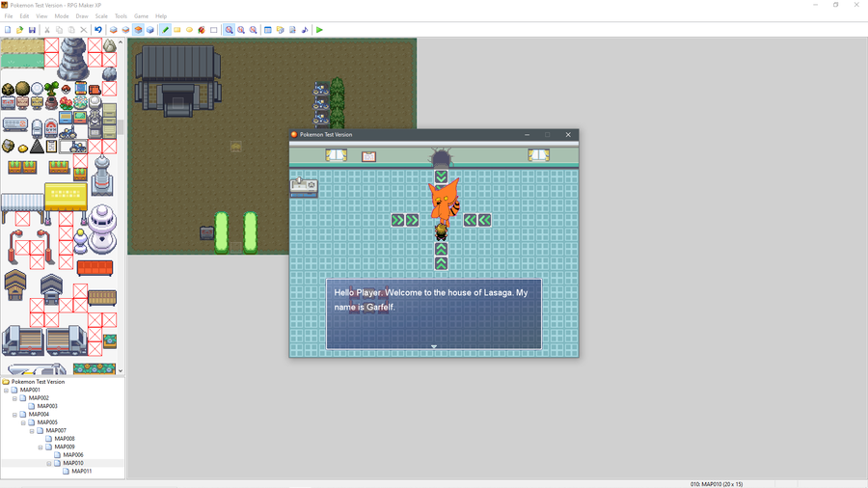Set zoom scale to 1:2

pyautogui.click(x=241, y=30)
